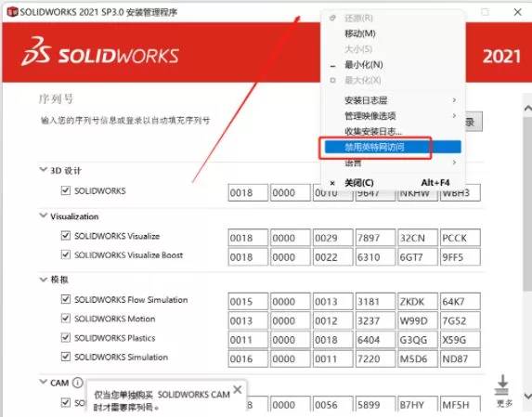Click the G3QG serial field
The width and height of the screenshot is (532, 417).
(418, 340)
